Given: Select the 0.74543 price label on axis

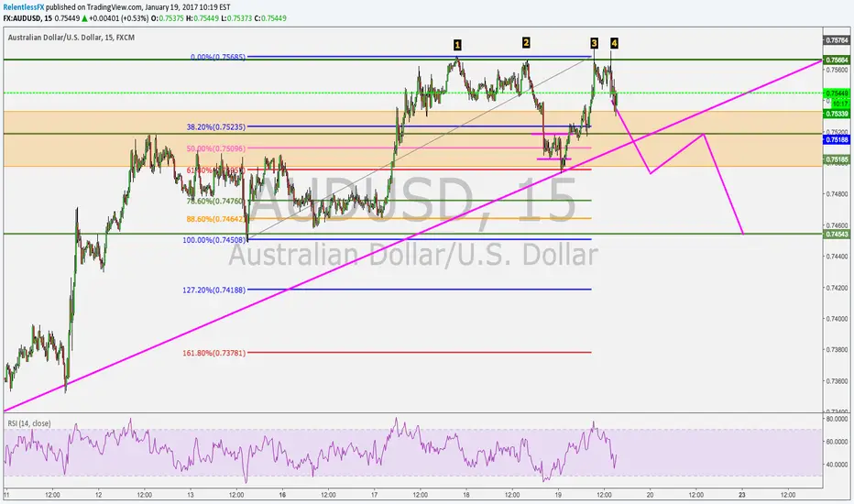Looking at the screenshot, I should [837, 235].
